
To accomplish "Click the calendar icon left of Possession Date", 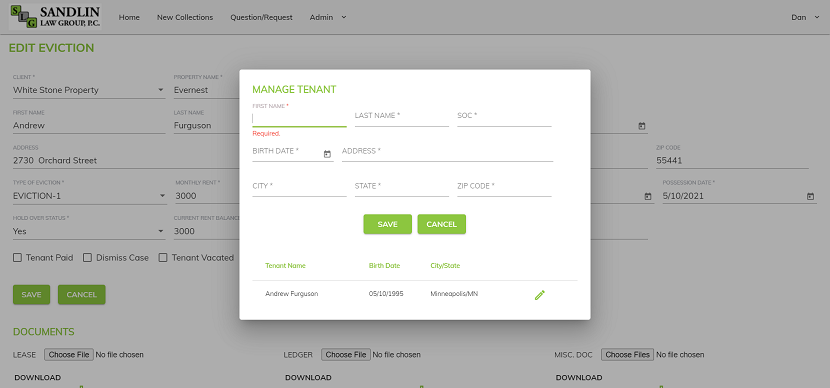I will [647, 196].
